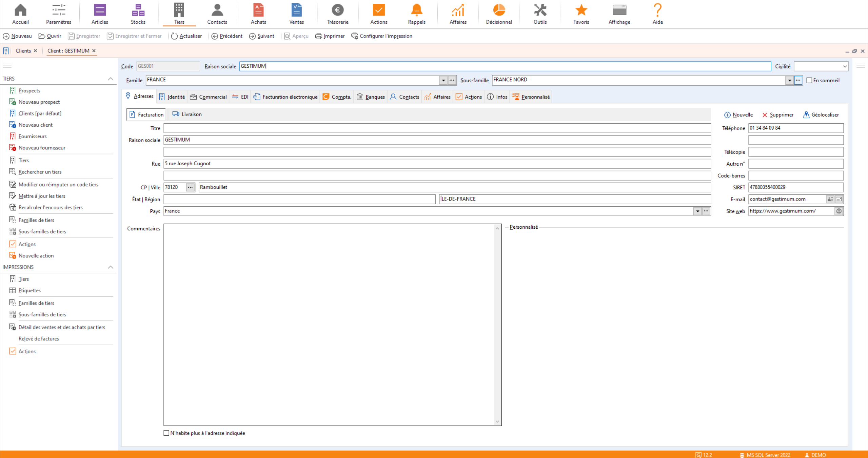Image resolution: width=868 pixels, height=458 pixels.
Task: Open Rechercher un tiers link
Action: click(x=40, y=172)
